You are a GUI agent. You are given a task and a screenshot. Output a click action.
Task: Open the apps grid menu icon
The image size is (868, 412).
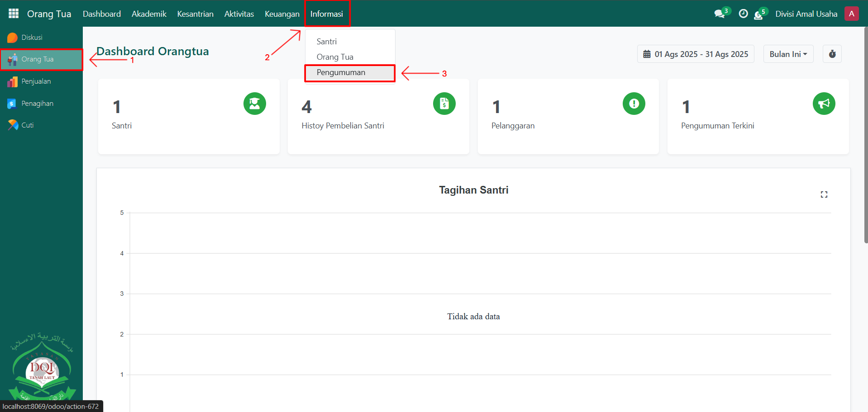pyautogui.click(x=14, y=14)
